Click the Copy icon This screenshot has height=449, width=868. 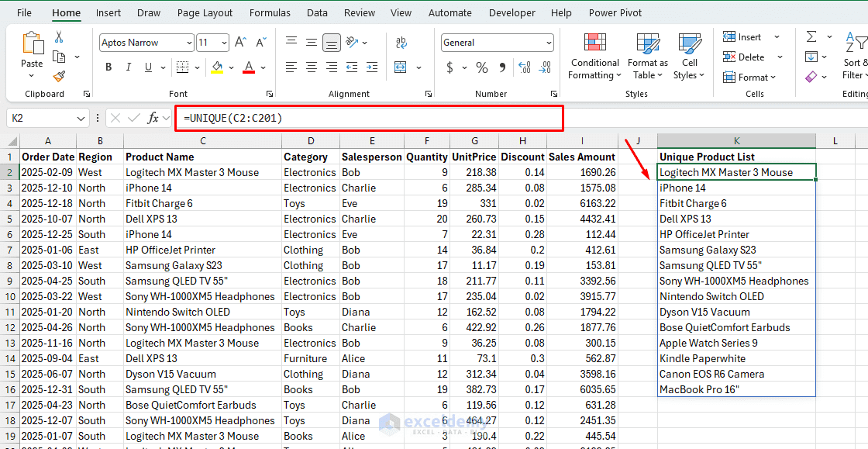(x=59, y=57)
